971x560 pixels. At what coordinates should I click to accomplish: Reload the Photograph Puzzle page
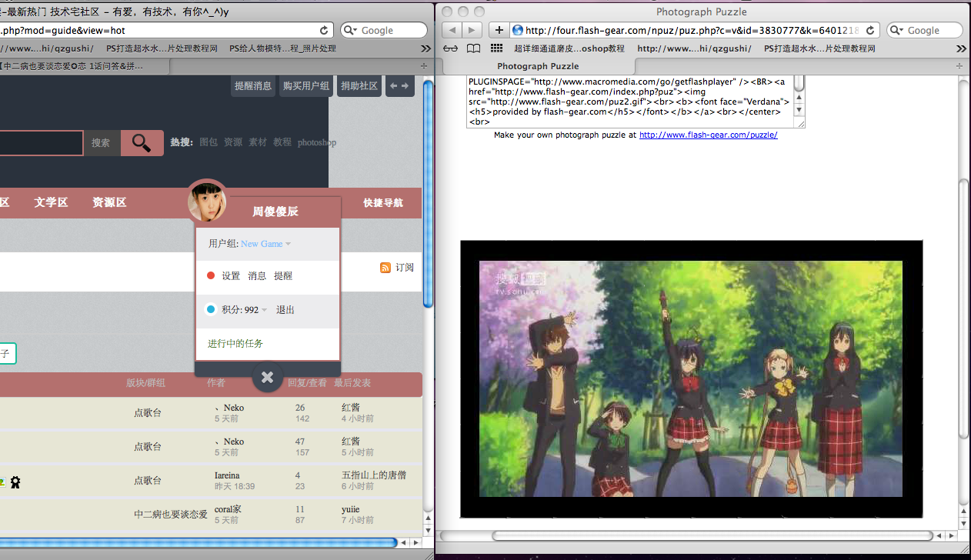(x=870, y=30)
